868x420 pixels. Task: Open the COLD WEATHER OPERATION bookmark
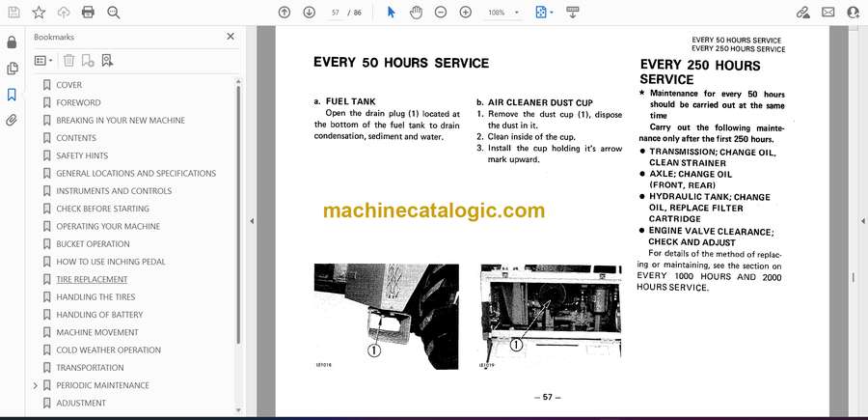pyautogui.click(x=108, y=350)
